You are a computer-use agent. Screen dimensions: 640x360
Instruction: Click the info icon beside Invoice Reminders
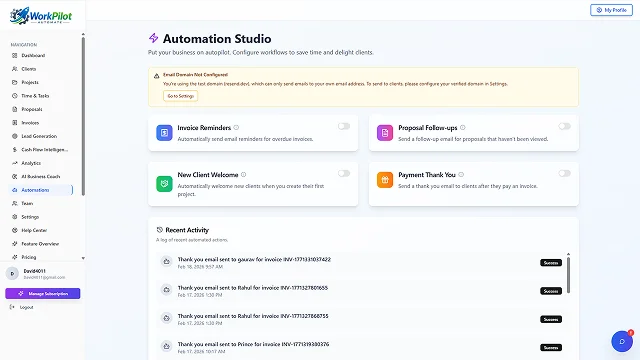(x=236, y=128)
